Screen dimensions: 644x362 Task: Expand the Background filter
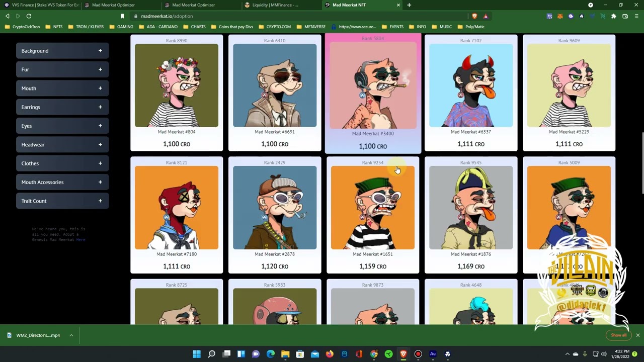(x=62, y=51)
